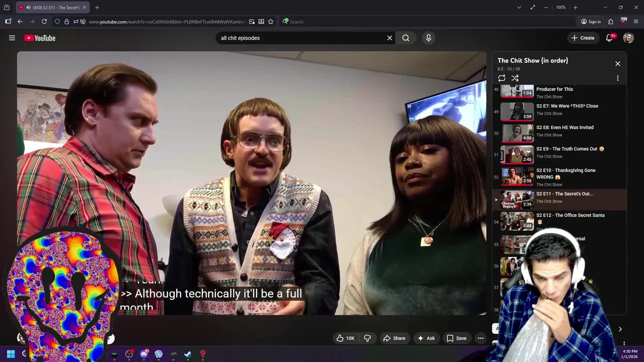This screenshot has height=362, width=644.
Task: Open sidebar/container toolbar icon beside back
Action: click(x=8, y=22)
